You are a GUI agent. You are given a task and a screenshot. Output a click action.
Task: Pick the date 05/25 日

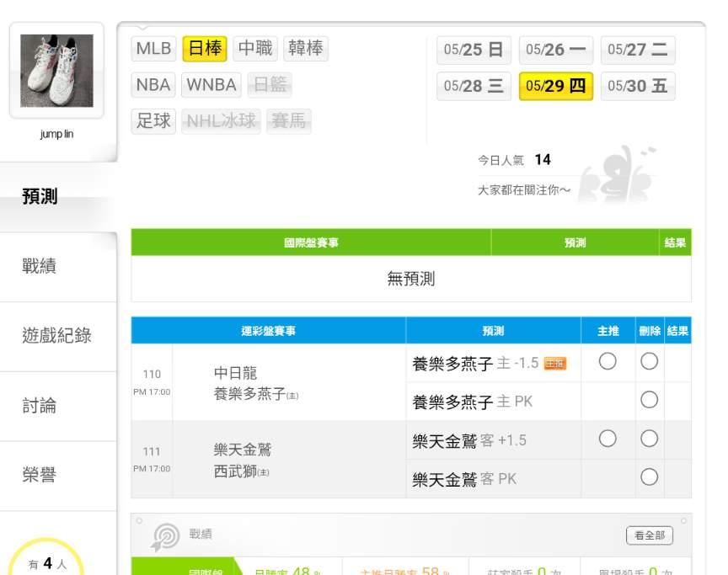474,50
